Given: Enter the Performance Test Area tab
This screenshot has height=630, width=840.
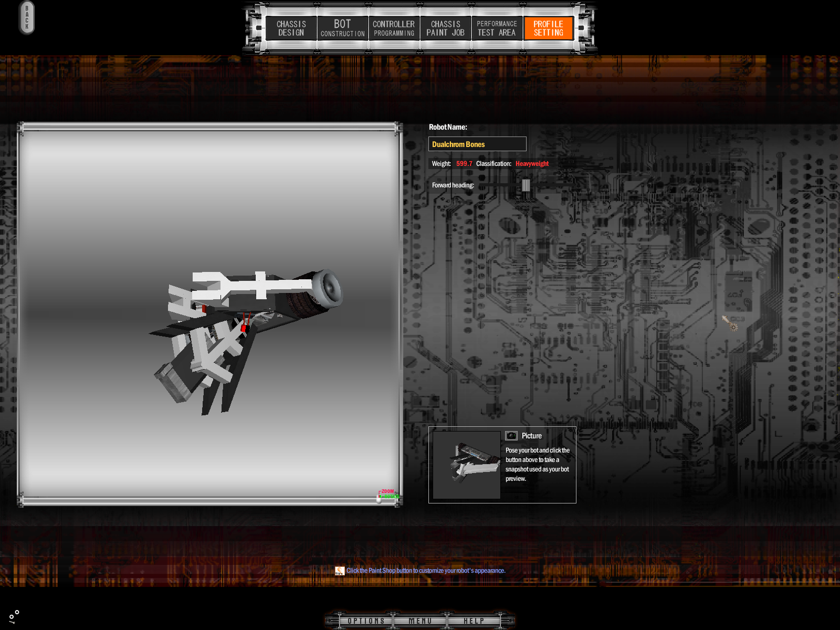Looking at the screenshot, I should point(497,28).
